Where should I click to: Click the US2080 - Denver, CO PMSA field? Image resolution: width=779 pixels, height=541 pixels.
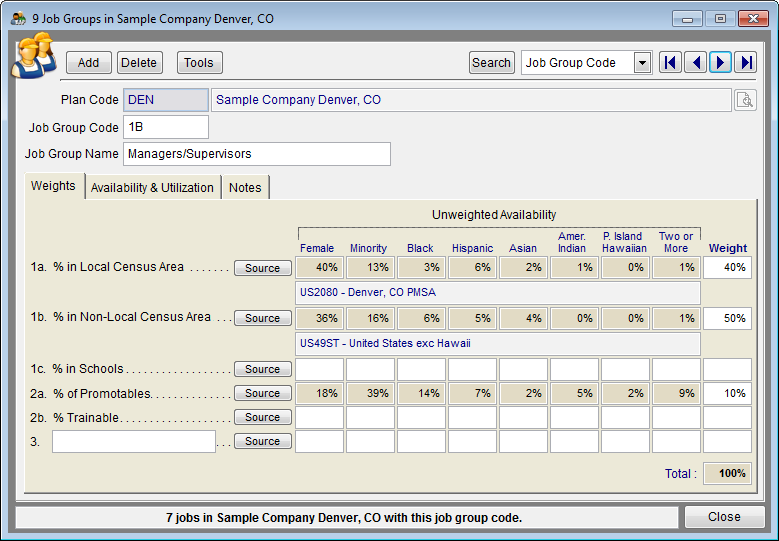pos(498,293)
